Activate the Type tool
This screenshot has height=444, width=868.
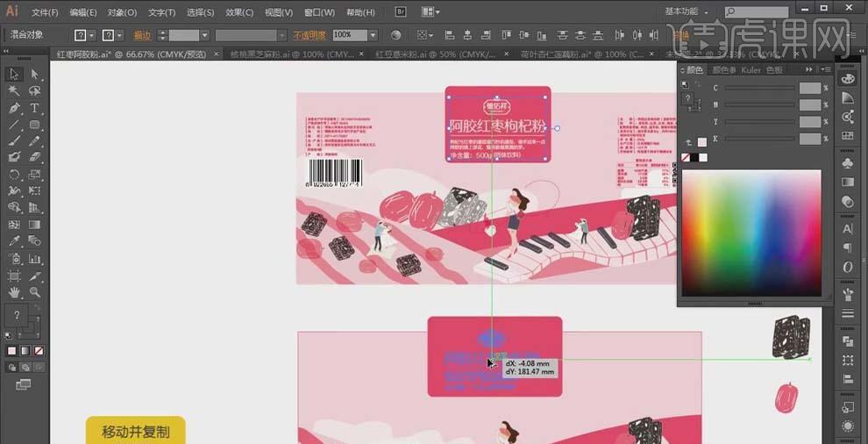[x=34, y=108]
